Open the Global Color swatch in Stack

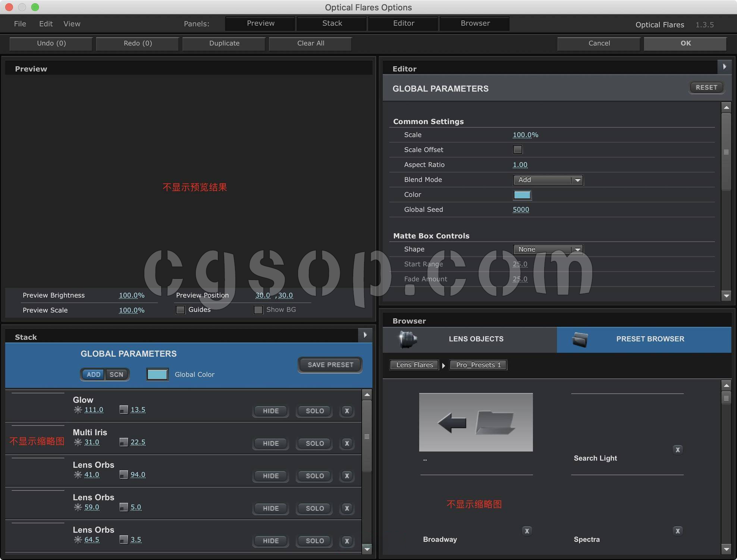point(157,374)
